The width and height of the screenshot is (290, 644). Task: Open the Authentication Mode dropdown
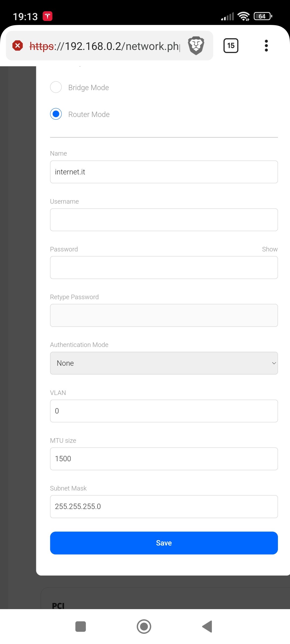pos(164,363)
